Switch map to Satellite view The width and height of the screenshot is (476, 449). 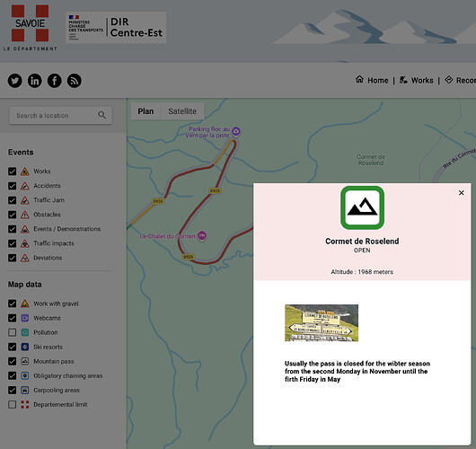click(182, 111)
